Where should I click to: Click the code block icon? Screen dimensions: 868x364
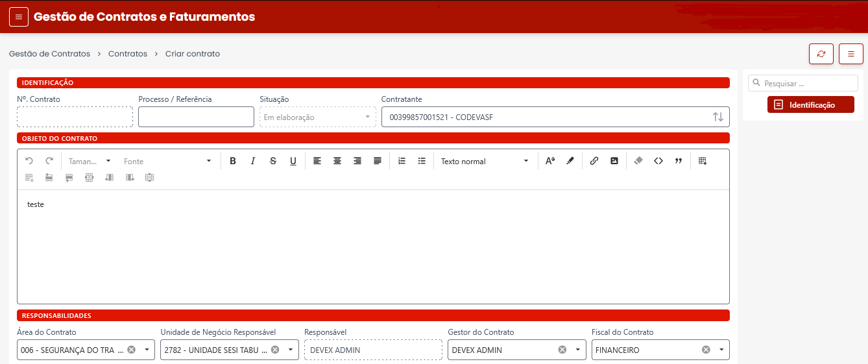[x=658, y=161]
